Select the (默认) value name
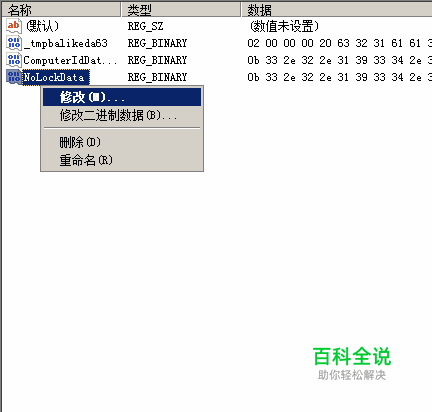Viewport: 432px width, 412px height. 42,26
